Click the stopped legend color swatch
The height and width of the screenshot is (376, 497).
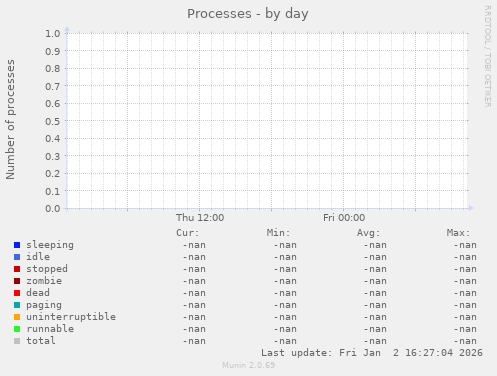[17, 269]
